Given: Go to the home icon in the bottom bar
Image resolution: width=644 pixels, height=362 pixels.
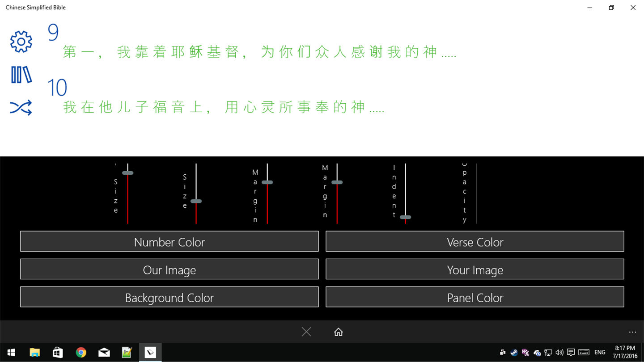Looking at the screenshot, I should [x=339, y=332].
